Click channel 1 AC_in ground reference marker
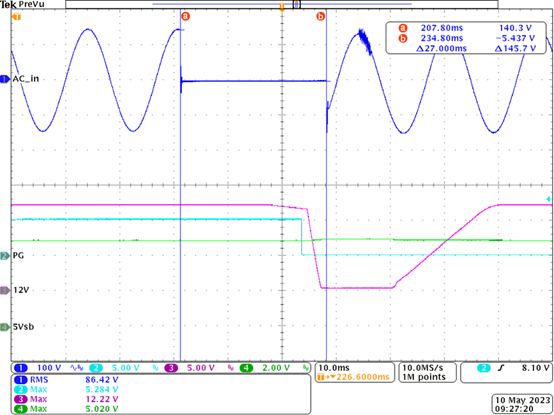Image resolution: width=554 pixels, height=415 pixels. pyautogui.click(x=5, y=79)
